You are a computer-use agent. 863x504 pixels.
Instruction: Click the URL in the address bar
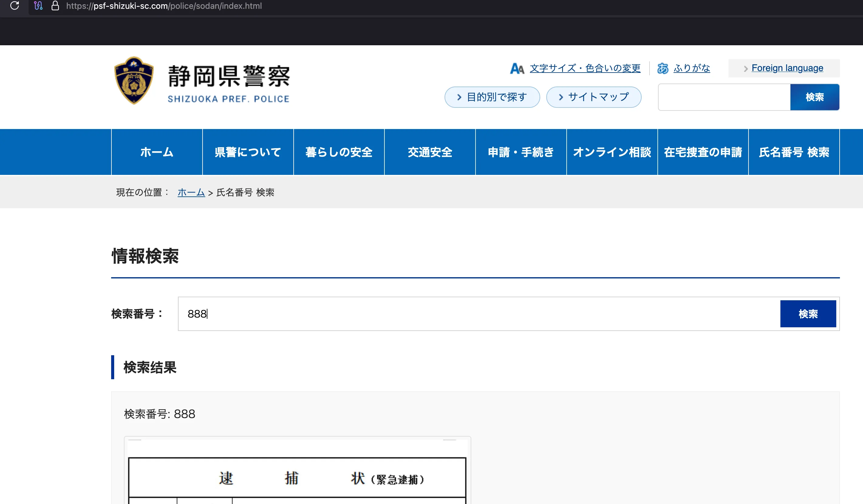click(x=164, y=6)
